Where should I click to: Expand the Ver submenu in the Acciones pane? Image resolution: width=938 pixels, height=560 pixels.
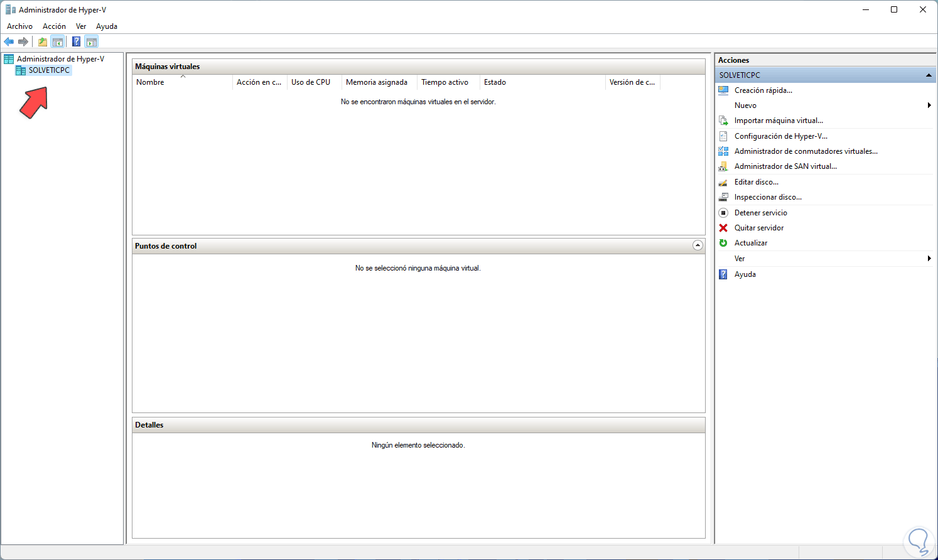[929, 259]
